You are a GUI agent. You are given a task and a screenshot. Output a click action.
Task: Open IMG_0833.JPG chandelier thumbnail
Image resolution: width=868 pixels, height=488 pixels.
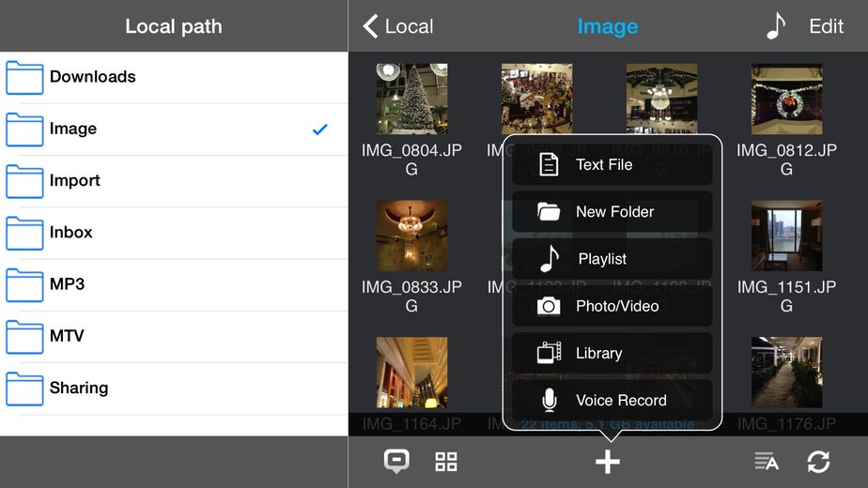(411, 236)
